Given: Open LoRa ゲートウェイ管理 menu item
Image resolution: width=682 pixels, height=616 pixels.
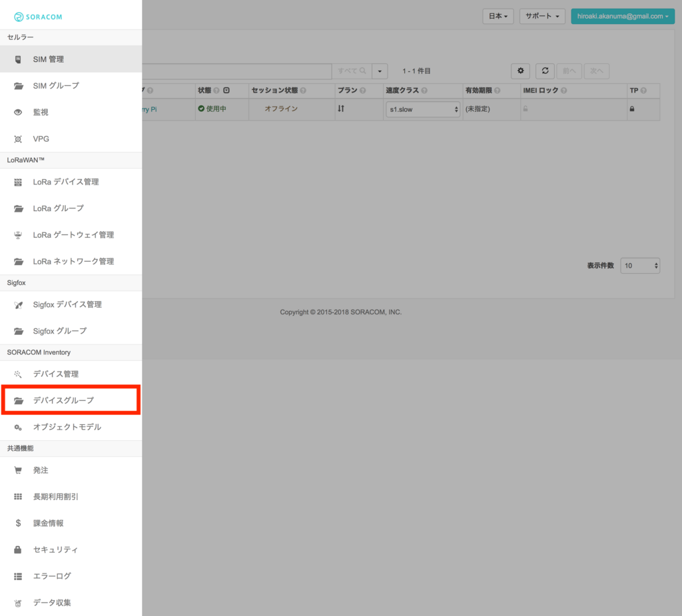Looking at the screenshot, I should click(x=71, y=235).
